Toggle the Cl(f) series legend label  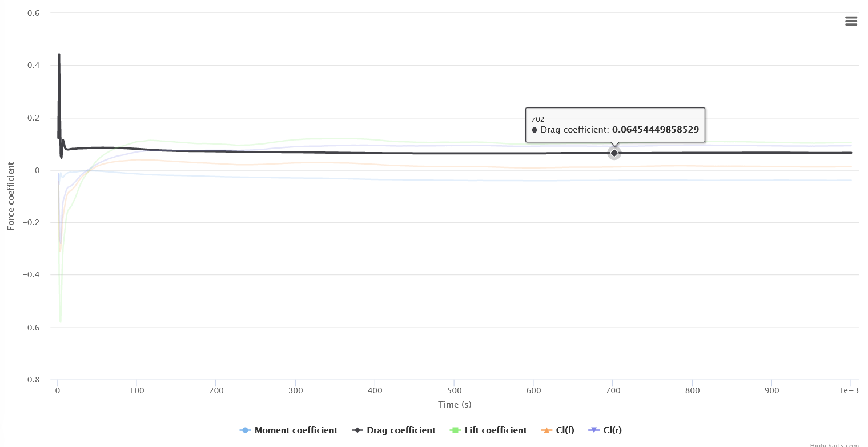click(565, 430)
